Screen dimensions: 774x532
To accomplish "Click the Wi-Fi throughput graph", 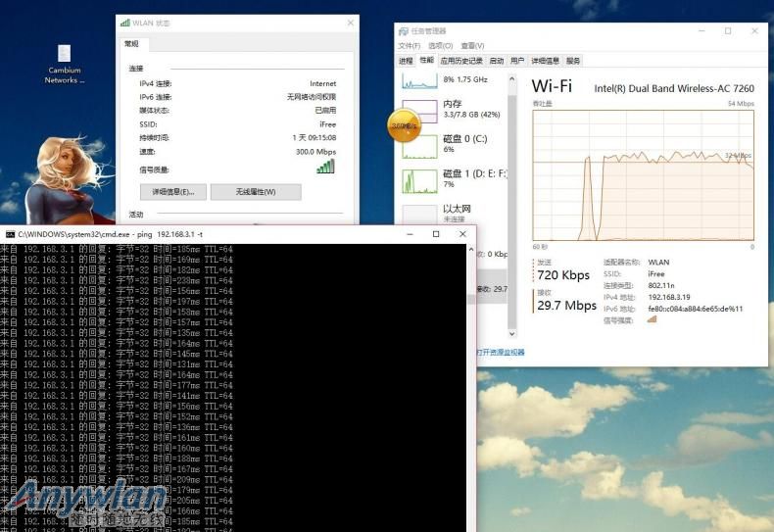I will [643, 175].
